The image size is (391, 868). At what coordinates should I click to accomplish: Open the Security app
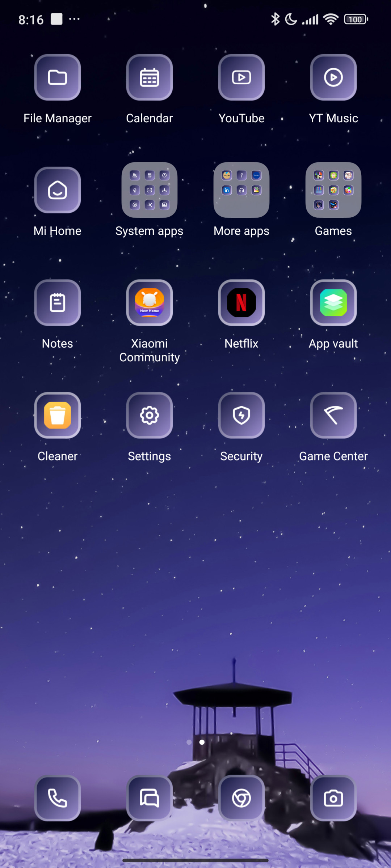[x=241, y=416]
